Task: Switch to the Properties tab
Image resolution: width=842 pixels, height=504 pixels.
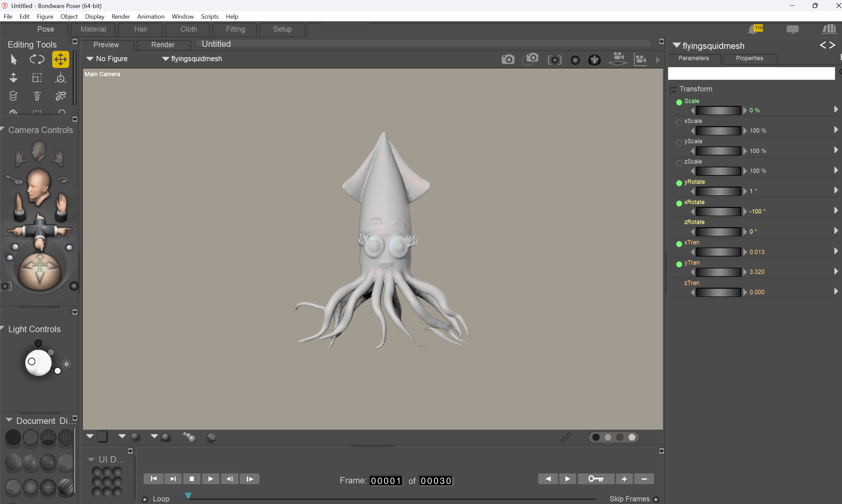Action: pos(749,58)
